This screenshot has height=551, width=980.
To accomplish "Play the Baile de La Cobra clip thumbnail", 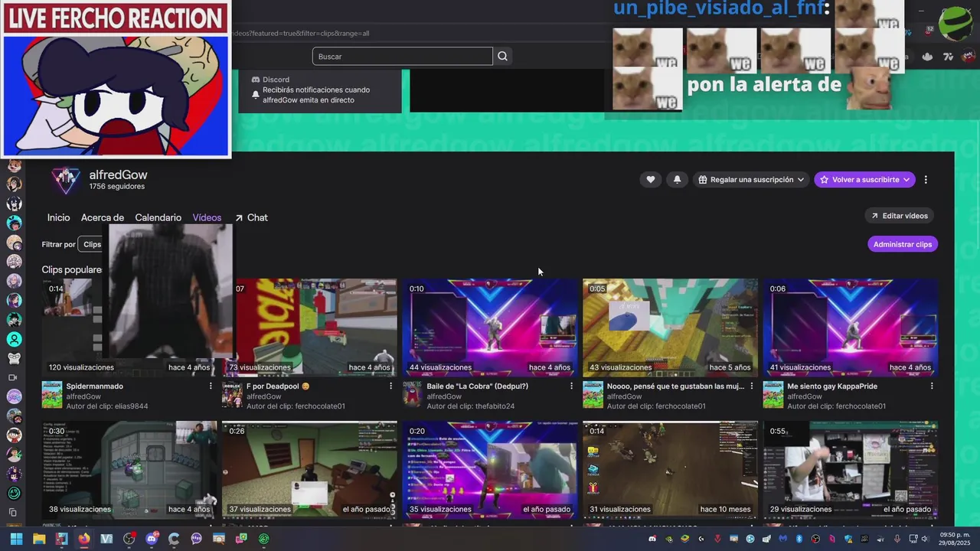I will (x=490, y=327).
